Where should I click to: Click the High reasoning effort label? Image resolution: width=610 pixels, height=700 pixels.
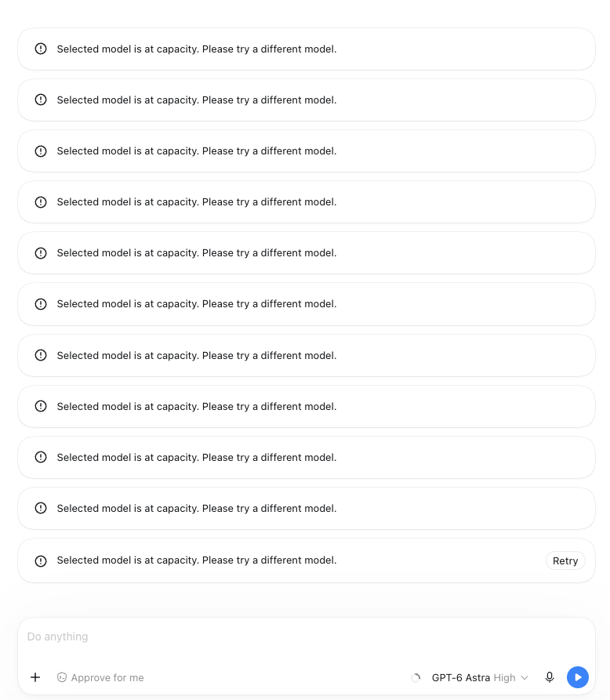[x=505, y=678]
